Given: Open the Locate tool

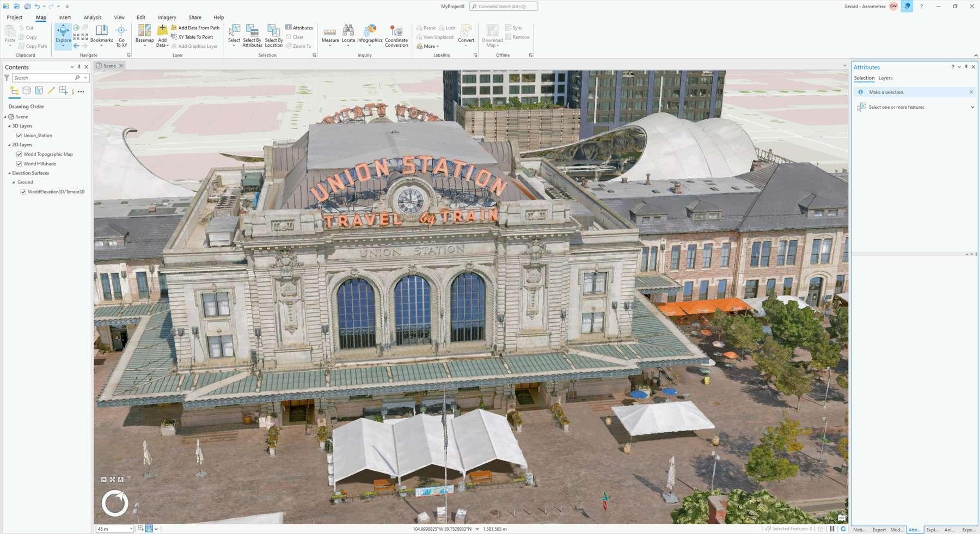Looking at the screenshot, I should 348,35.
